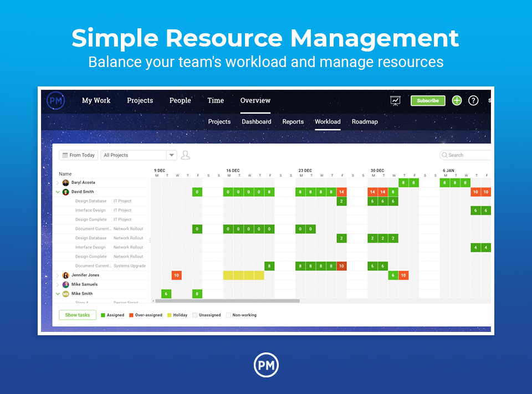Open the presentation chart icon in top bar
The image size is (532, 394).
coord(395,100)
